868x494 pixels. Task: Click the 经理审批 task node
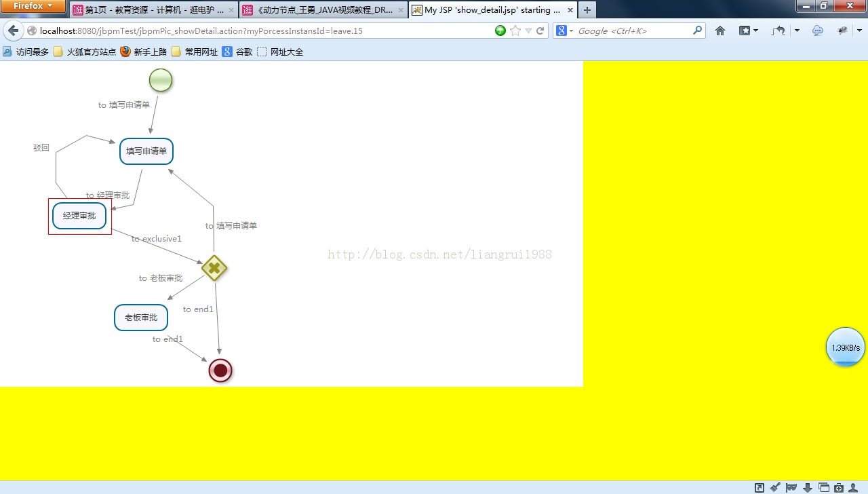(79, 216)
